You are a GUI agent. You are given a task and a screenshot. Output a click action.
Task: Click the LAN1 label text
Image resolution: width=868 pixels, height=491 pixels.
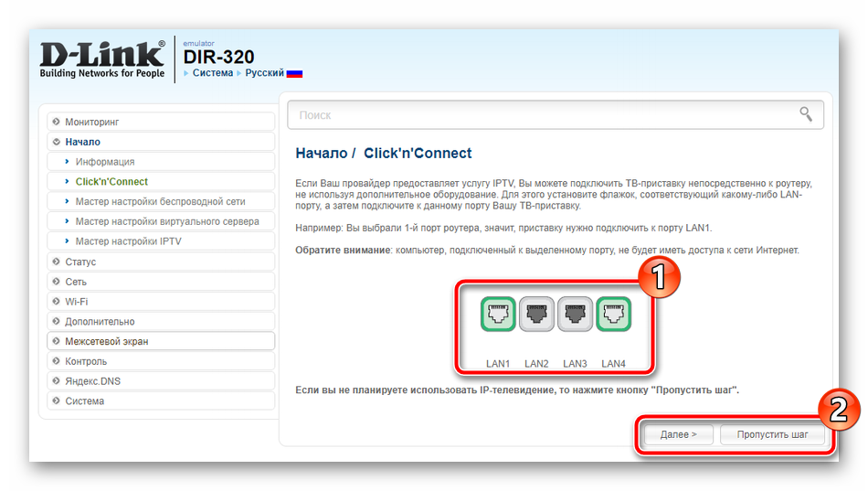[x=498, y=364]
